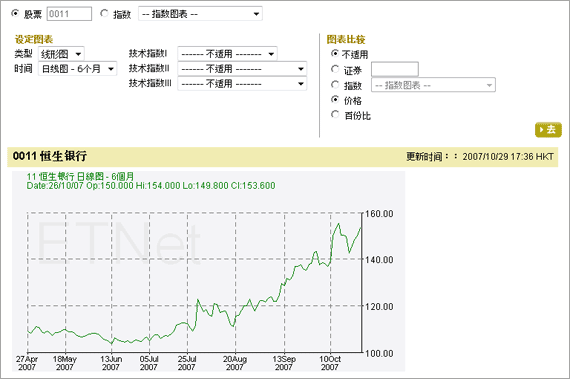This screenshot has height=379, width=570.
Task: Select the 指数 radio button at top
Action: coord(104,13)
